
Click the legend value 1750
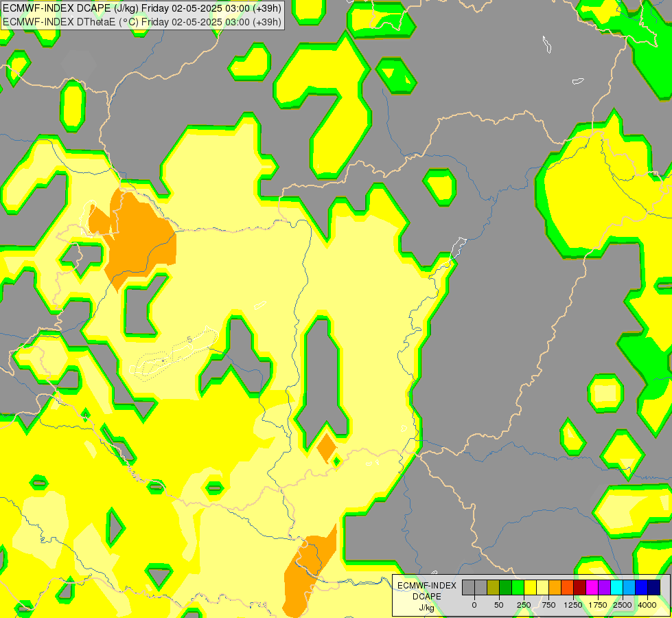coord(598,605)
